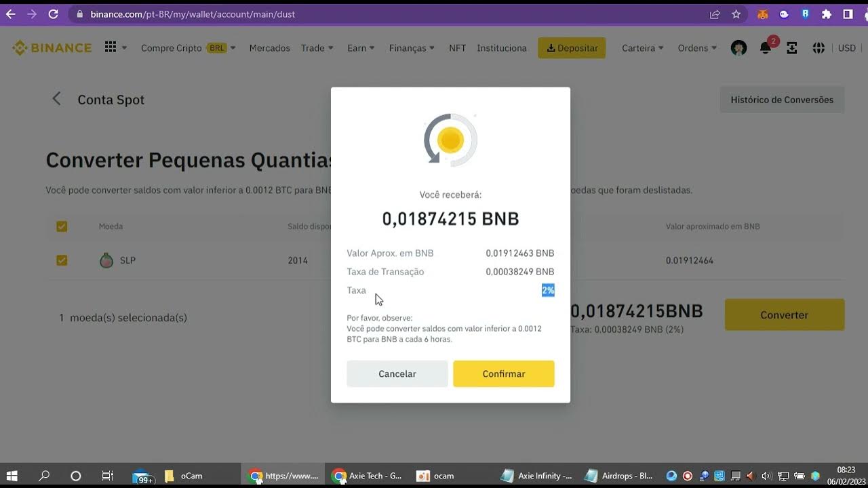Screen dimensions: 868x488
Task: Expand the Carteira dropdown
Action: tap(643, 48)
